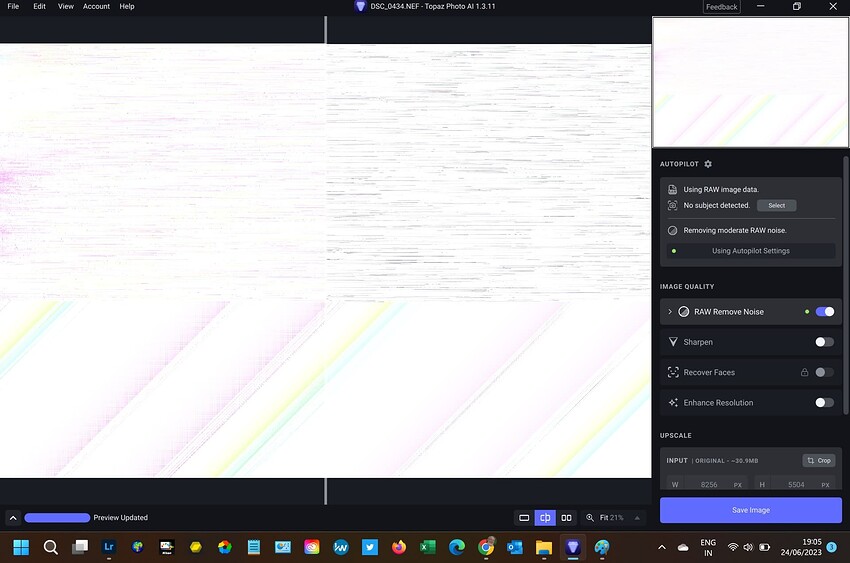Open Lightroom from the taskbar
The image size is (850, 563).
[108, 547]
